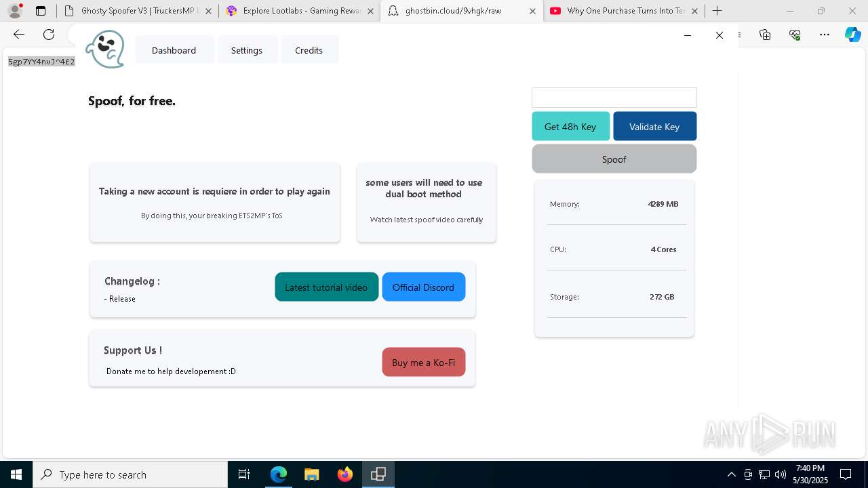
Task: Click Buy me a Ko-Fi button
Action: click(x=424, y=363)
